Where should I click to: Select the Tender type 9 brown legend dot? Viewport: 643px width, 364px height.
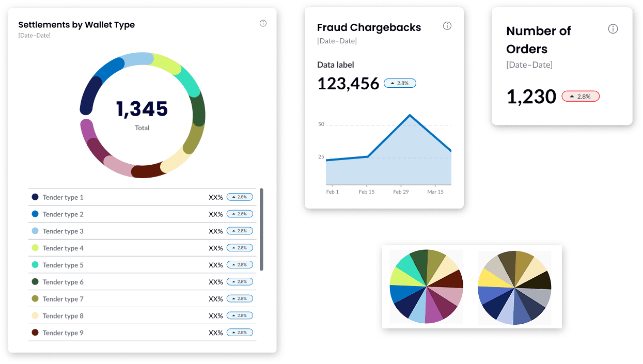point(35,332)
